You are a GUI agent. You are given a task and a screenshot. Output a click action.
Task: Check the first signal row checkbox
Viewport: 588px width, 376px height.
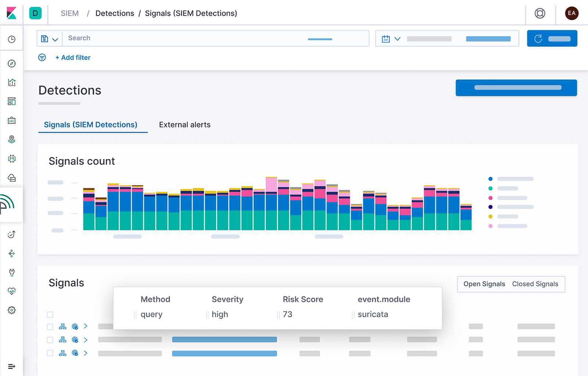[x=50, y=327]
